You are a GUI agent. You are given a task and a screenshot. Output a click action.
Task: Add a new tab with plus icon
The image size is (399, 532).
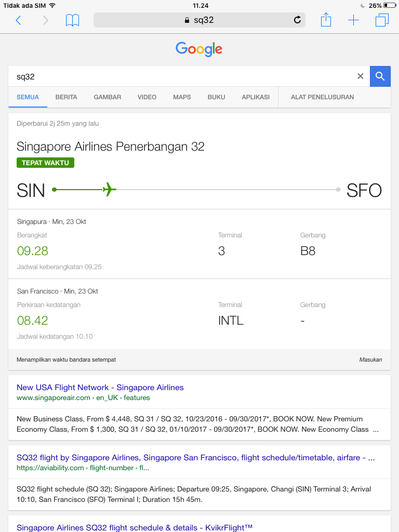coord(353,20)
